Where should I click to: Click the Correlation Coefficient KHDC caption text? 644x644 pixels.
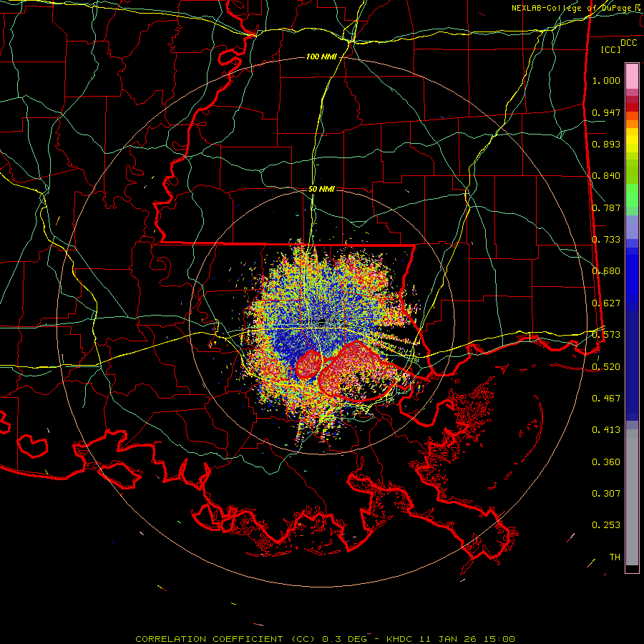coord(325,639)
